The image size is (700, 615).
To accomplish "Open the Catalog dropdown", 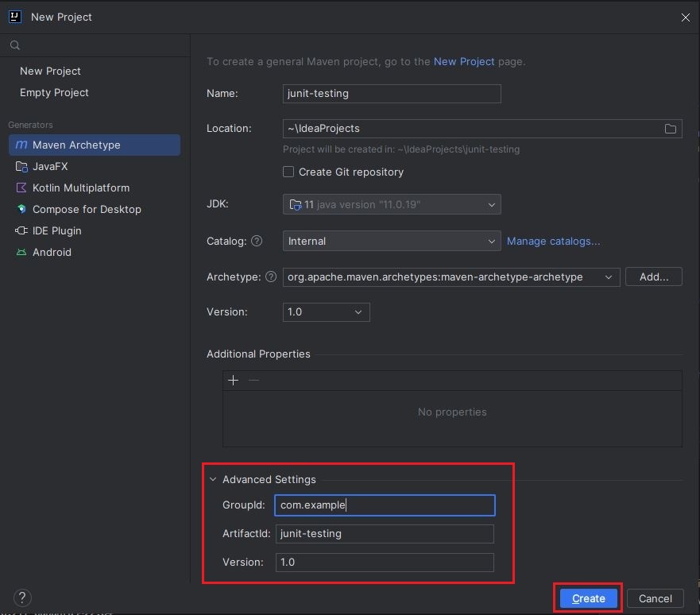I will (x=392, y=241).
